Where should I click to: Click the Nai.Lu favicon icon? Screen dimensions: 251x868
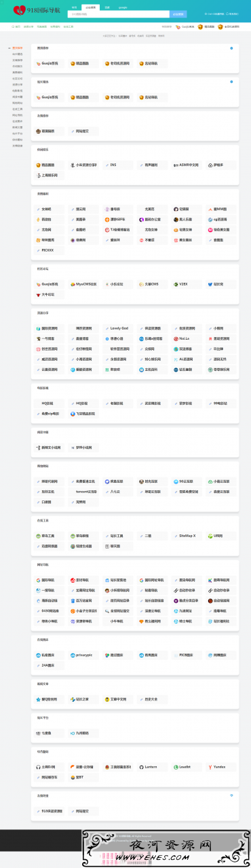(x=176, y=338)
